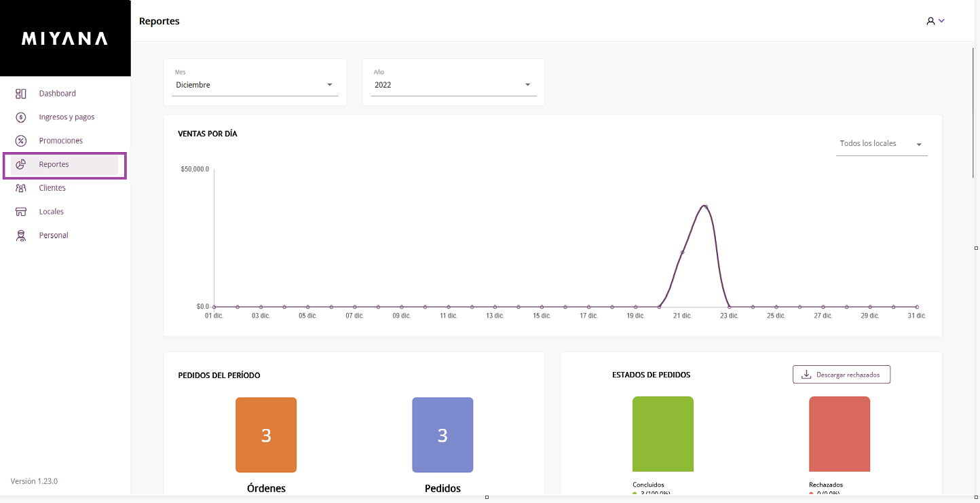980x503 pixels.
Task: Click the Versión 1.23.0 text
Action: click(34, 481)
